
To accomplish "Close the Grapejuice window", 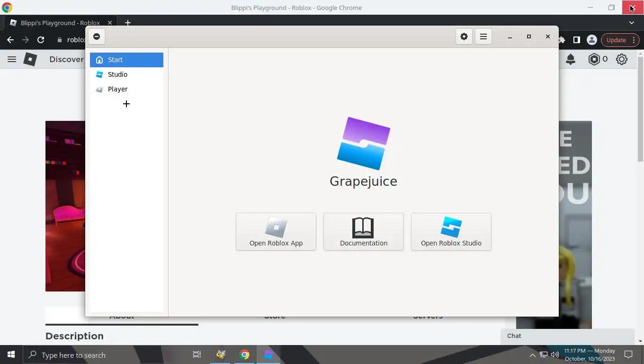I will click(x=548, y=36).
